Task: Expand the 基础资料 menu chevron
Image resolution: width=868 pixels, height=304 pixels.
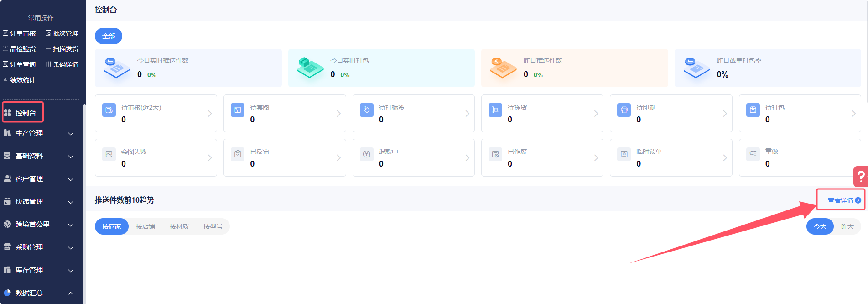Action: click(71, 157)
